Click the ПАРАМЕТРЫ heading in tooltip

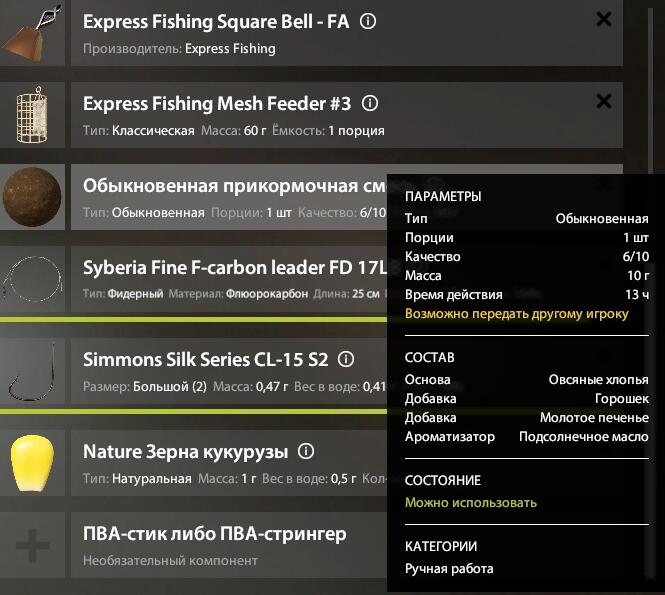(x=443, y=196)
